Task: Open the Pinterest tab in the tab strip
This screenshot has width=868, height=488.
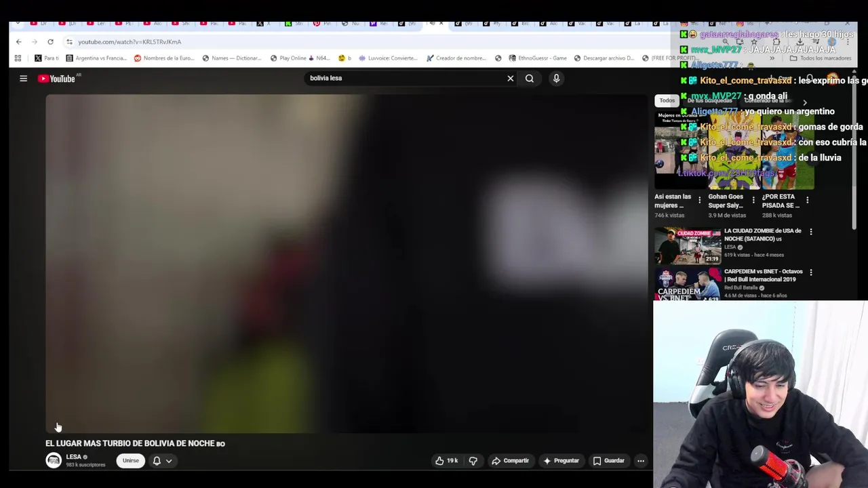Action: click(321, 24)
